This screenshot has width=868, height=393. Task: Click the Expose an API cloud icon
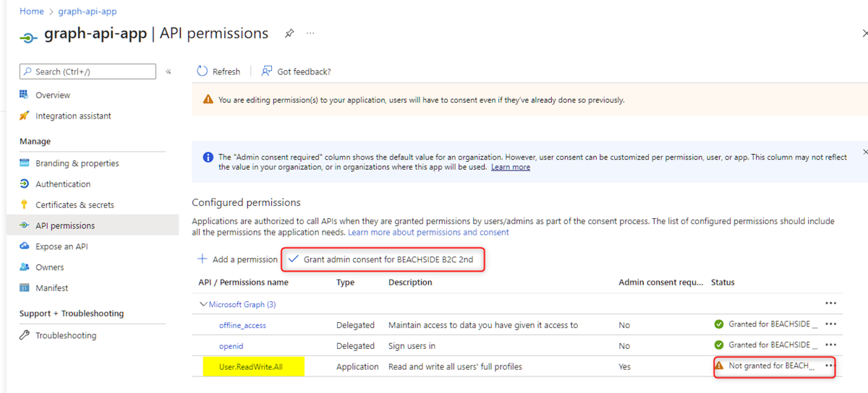(x=24, y=246)
